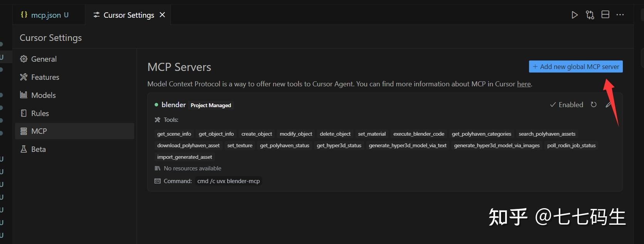Click the cmd /c uvx blender-mcp command text

pyautogui.click(x=228, y=181)
